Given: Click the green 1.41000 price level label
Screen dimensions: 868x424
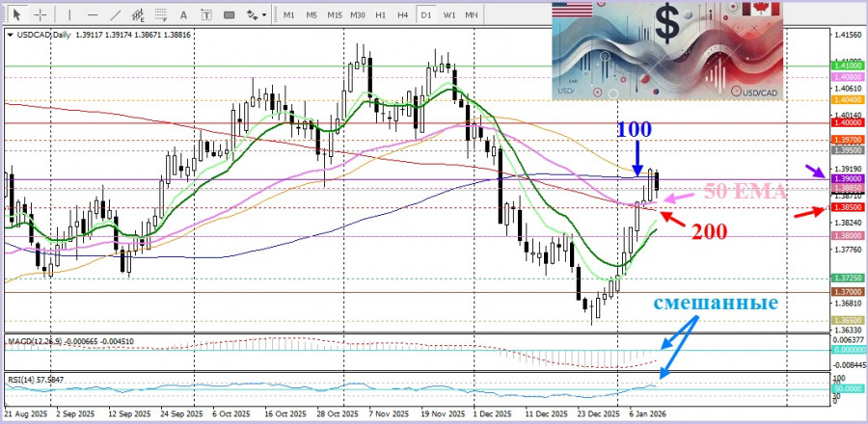Looking at the screenshot, I should pos(848,66).
